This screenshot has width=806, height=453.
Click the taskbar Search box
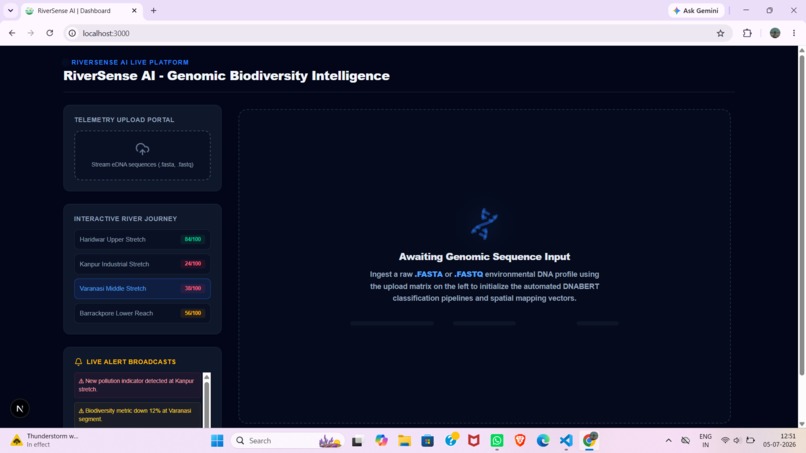click(x=288, y=441)
